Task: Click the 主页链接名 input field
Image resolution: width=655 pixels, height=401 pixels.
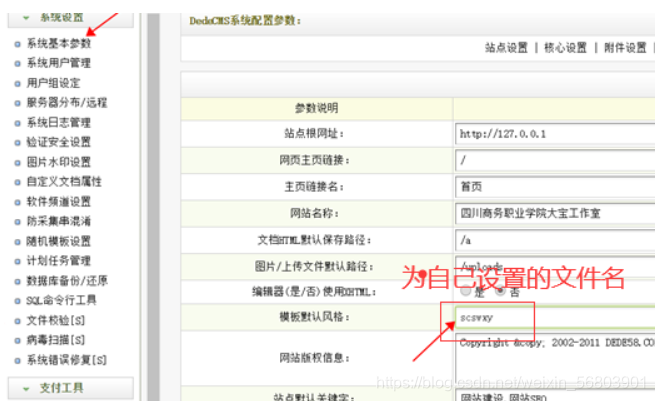Action: [555, 187]
